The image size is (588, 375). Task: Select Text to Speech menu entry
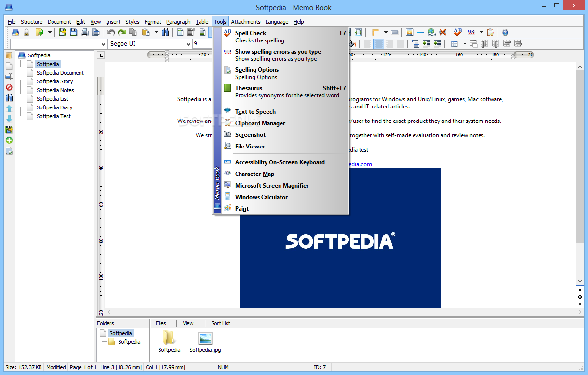click(284, 112)
